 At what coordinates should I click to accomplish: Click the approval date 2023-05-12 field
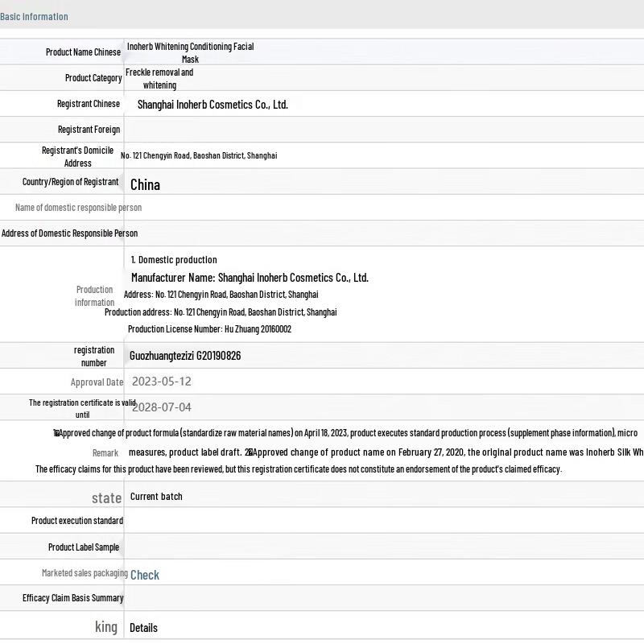click(161, 382)
